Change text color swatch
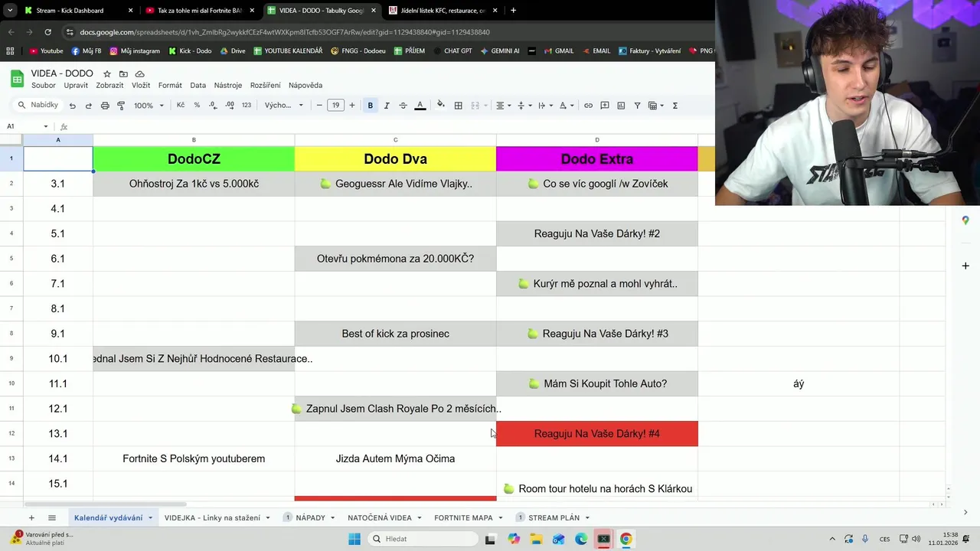 pyautogui.click(x=420, y=106)
